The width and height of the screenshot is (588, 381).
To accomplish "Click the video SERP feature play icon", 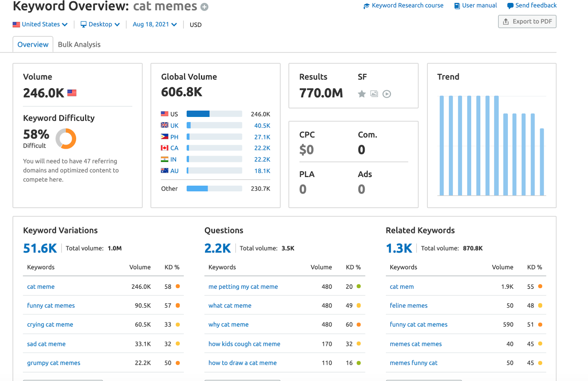I will [387, 94].
